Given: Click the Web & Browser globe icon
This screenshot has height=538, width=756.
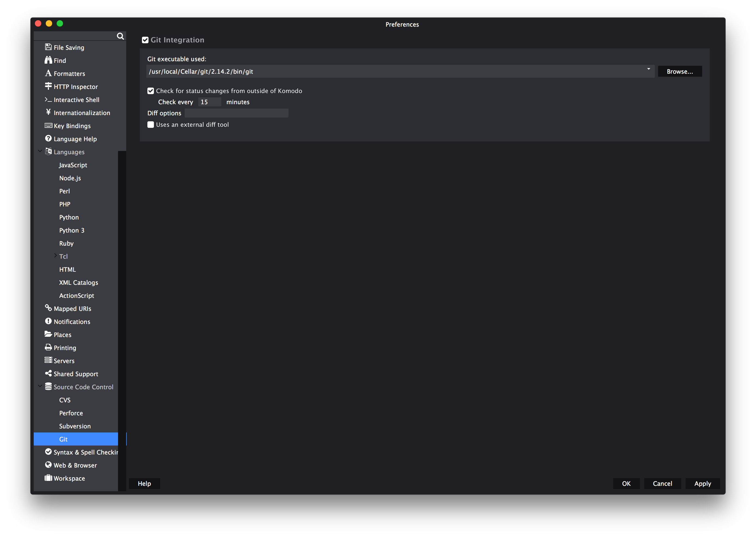Looking at the screenshot, I should 48,465.
